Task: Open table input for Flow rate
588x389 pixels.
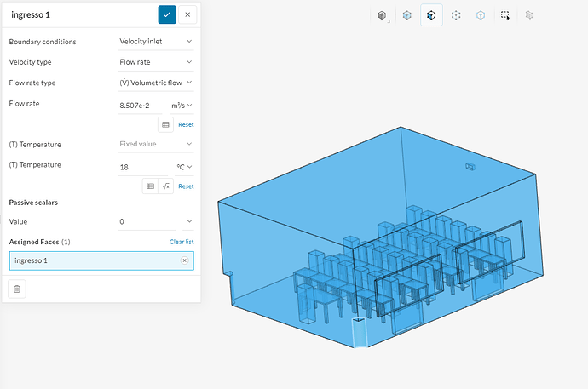Action: 165,124
